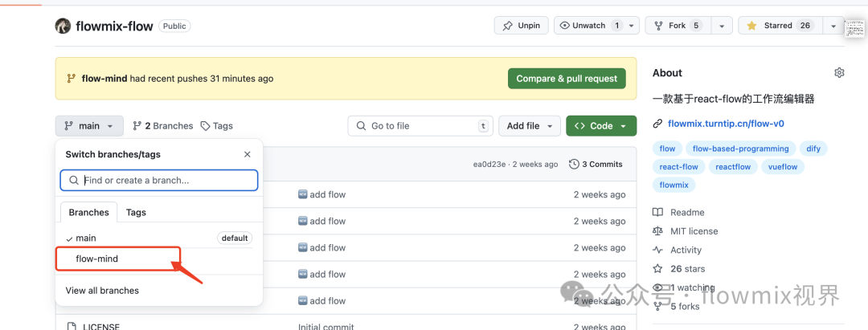Screen dimensions: 868x330
Task: Close the Switch branches/tags popup
Action: tap(248, 155)
